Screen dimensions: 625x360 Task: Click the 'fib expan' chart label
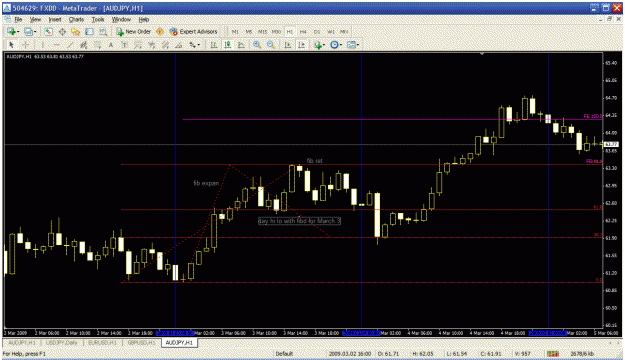tap(206, 183)
